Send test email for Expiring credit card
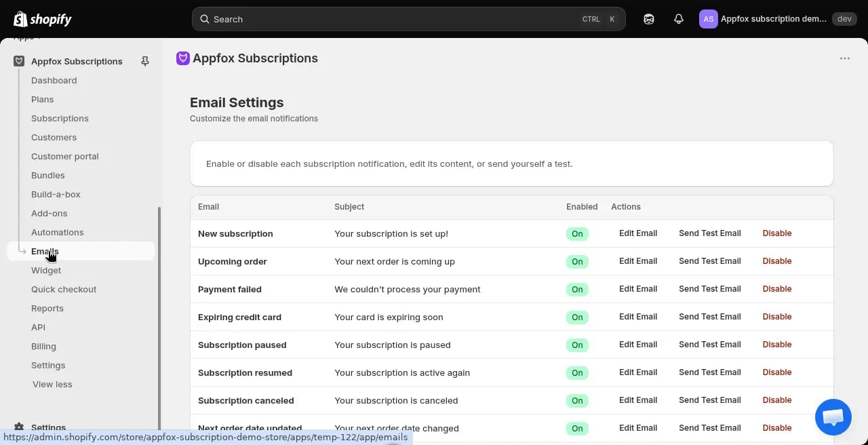This screenshot has width=868, height=445. pyautogui.click(x=710, y=317)
